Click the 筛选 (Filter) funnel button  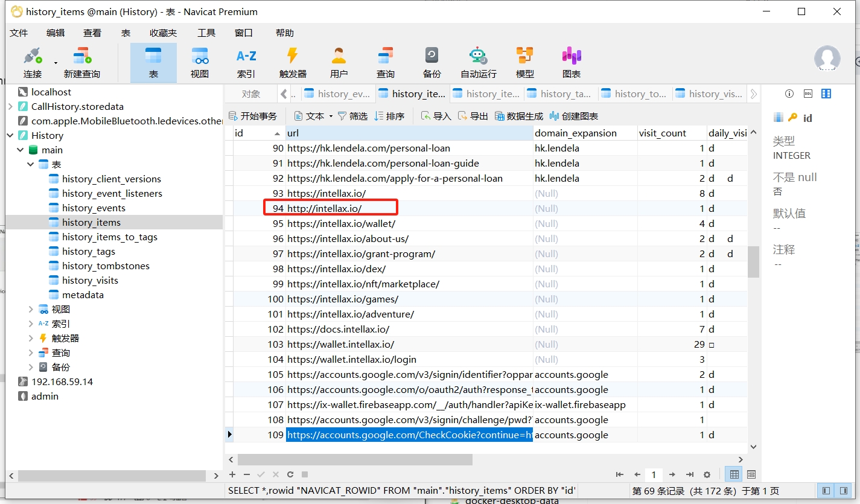(352, 116)
